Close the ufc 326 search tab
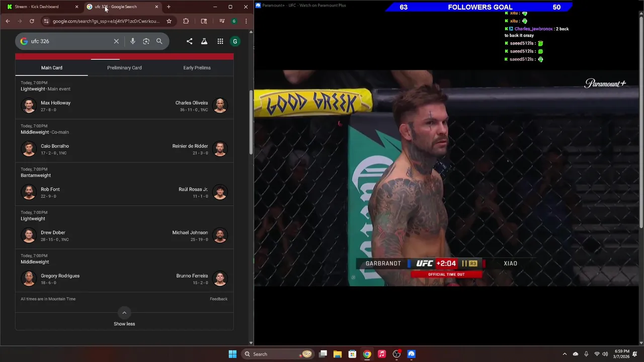 point(156,7)
